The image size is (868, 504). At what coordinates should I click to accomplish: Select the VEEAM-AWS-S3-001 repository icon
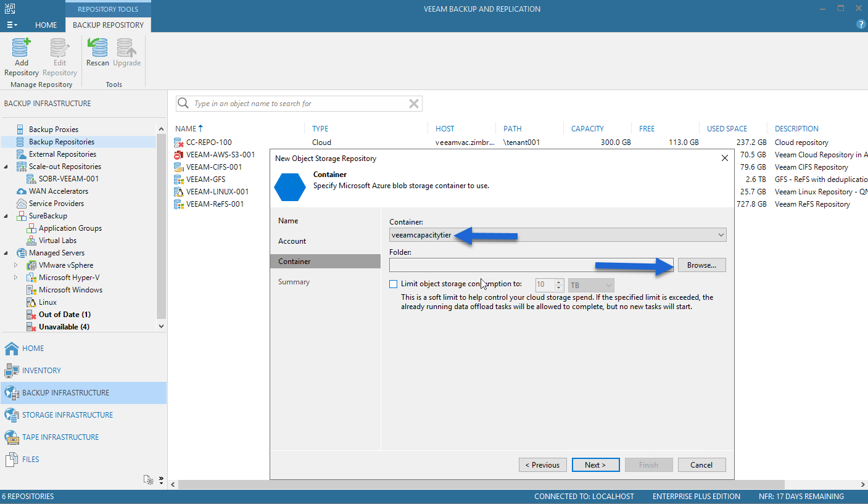pyautogui.click(x=180, y=155)
